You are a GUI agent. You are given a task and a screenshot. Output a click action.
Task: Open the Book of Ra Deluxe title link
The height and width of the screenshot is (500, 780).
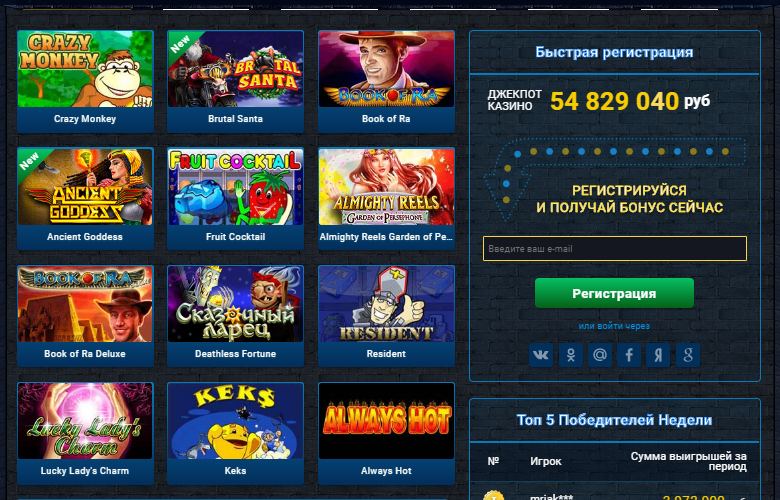(85, 354)
